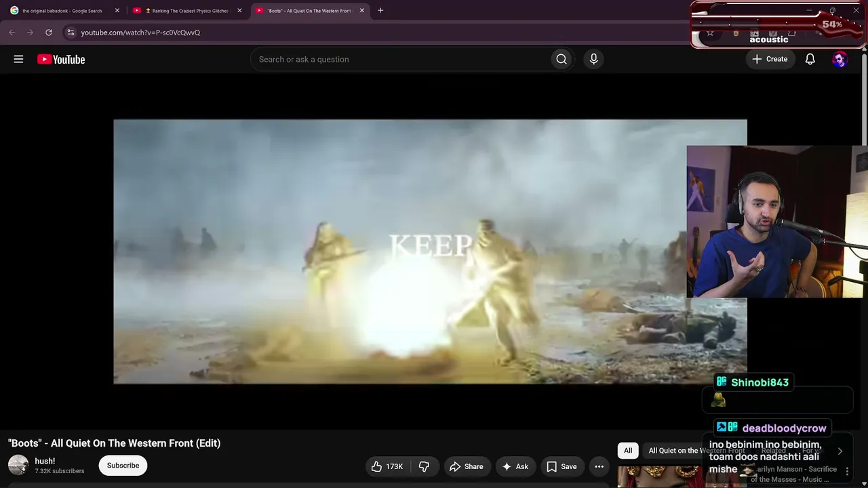Viewport: 868px width, 488px height.
Task: Open a new browser tab
Action: coord(380,10)
